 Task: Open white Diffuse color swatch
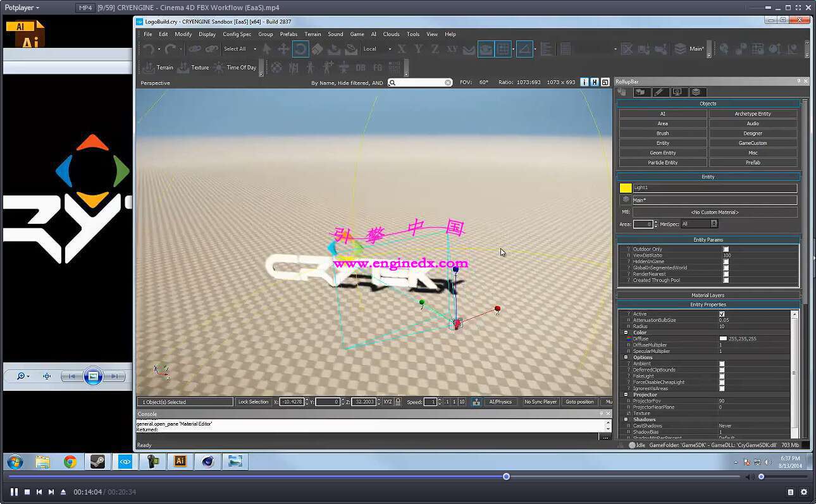click(723, 339)
